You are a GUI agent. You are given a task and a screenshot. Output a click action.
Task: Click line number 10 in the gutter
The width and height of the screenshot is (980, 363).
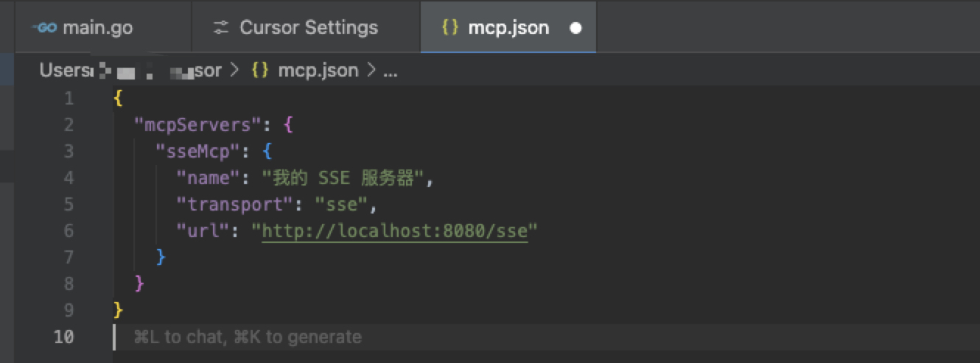tap(64, 337)
